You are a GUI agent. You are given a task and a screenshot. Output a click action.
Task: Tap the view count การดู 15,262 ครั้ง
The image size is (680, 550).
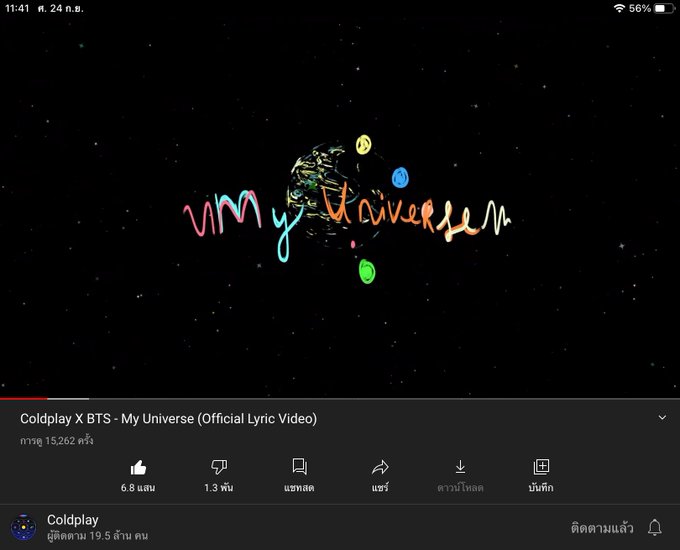point(56,441)
